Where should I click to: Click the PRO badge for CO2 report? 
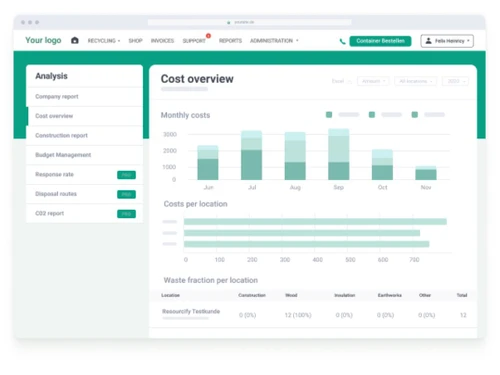(126, 214)
